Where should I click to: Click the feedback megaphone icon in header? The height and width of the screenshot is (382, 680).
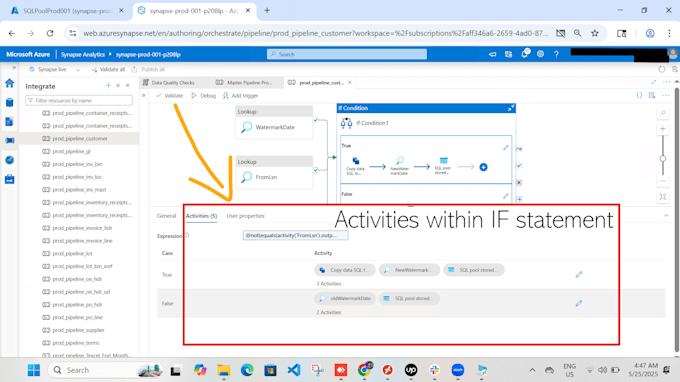point(492,54)
